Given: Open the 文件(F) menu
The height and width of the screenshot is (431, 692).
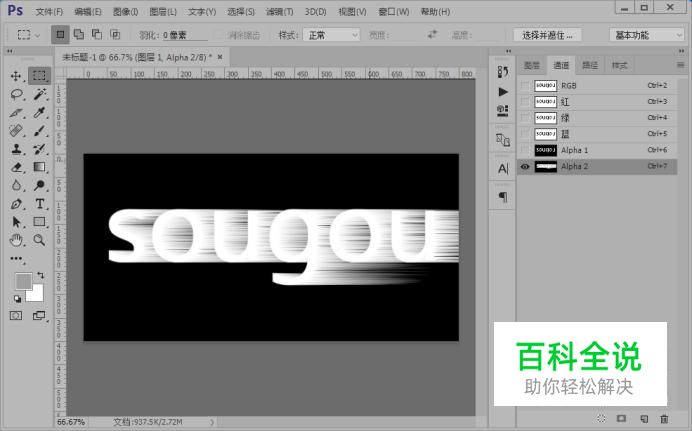Looking at the screenshot, I should 49,12.
